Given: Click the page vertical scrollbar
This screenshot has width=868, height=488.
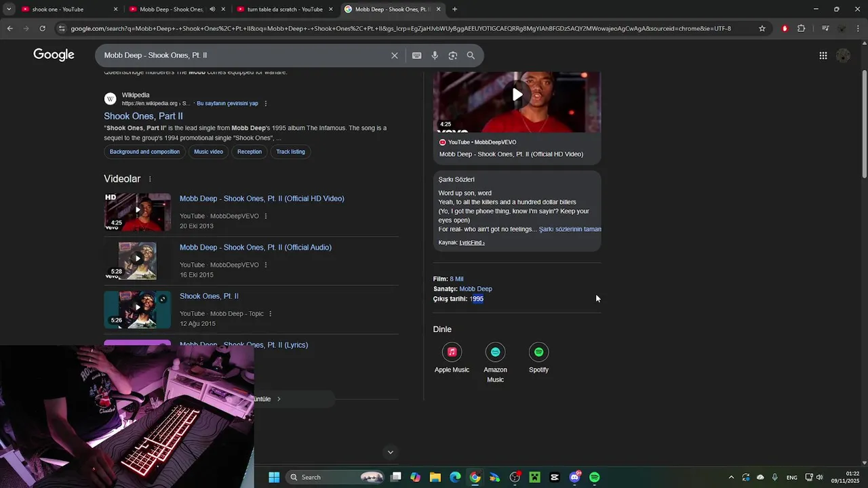Looking at the screenshot, I should click(x=864, y=123).
